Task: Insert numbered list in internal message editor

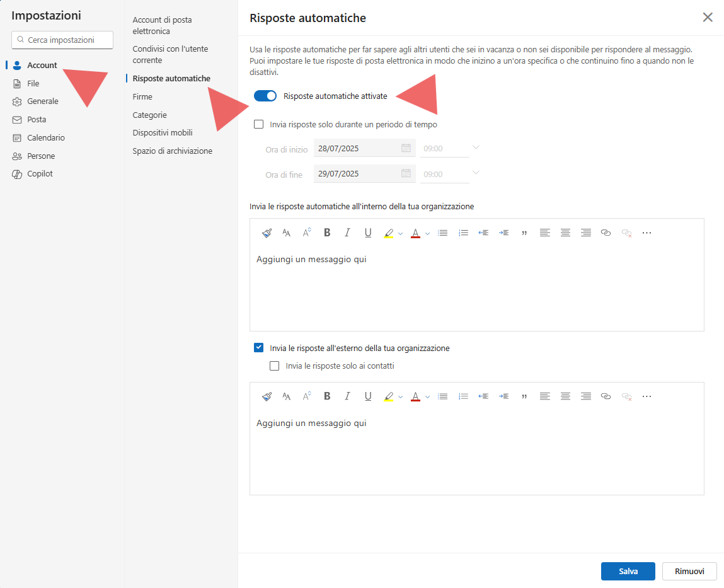Action: pos(463,233)
